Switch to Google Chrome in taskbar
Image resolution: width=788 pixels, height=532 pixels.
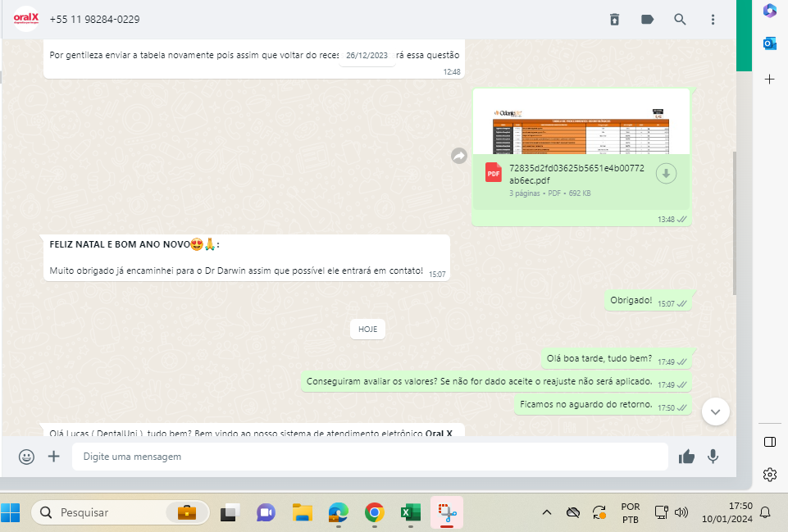tap(375, 512)
